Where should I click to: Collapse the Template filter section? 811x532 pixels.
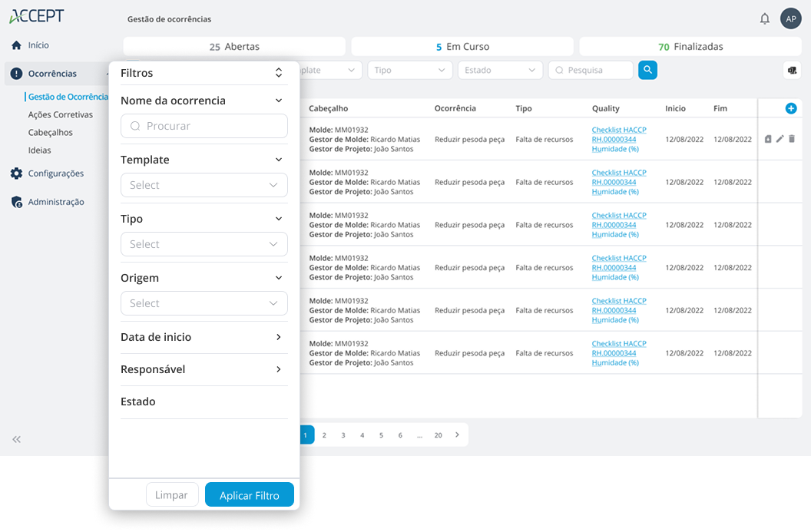(279, 160)
